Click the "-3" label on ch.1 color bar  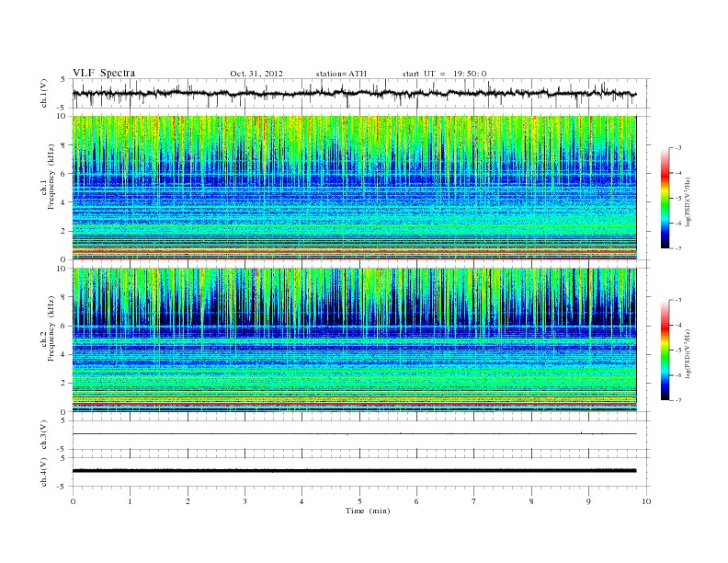pyautogui.click(x=678, y=148)
